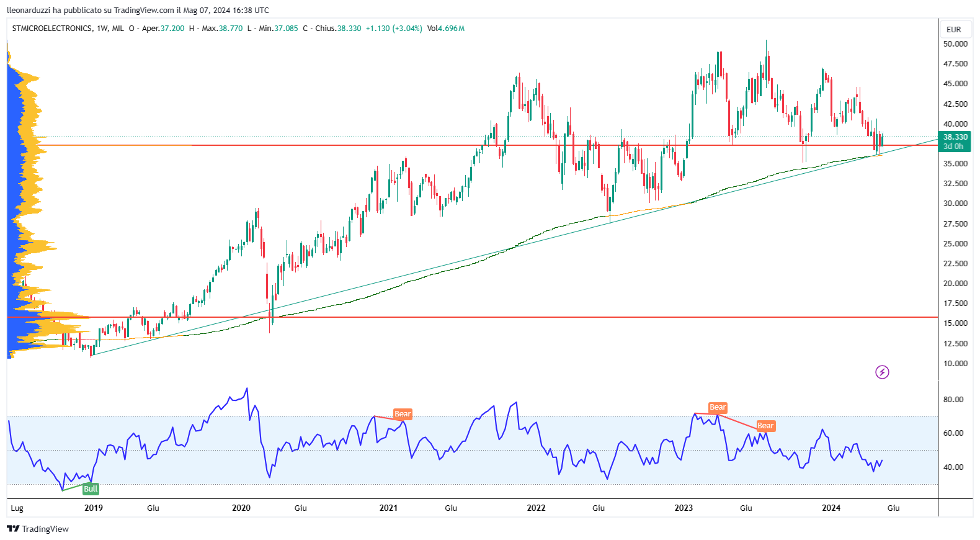Click the 2022 label on time axis

click(536, 508)
